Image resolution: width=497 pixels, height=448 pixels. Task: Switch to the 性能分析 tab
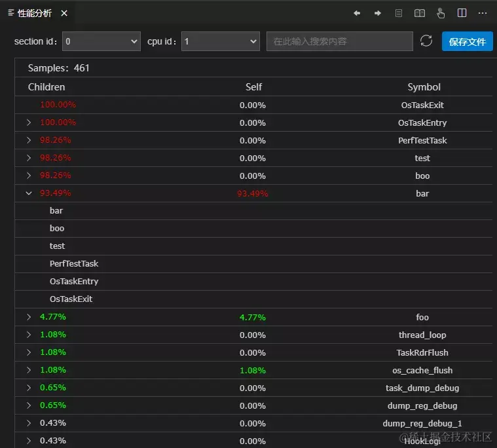[34, 13]
